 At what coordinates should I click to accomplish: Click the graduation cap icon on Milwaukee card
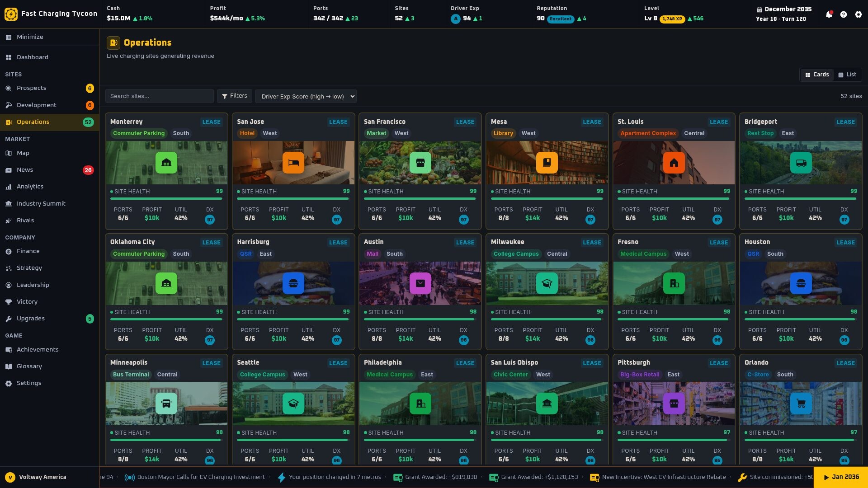[547, 283]
